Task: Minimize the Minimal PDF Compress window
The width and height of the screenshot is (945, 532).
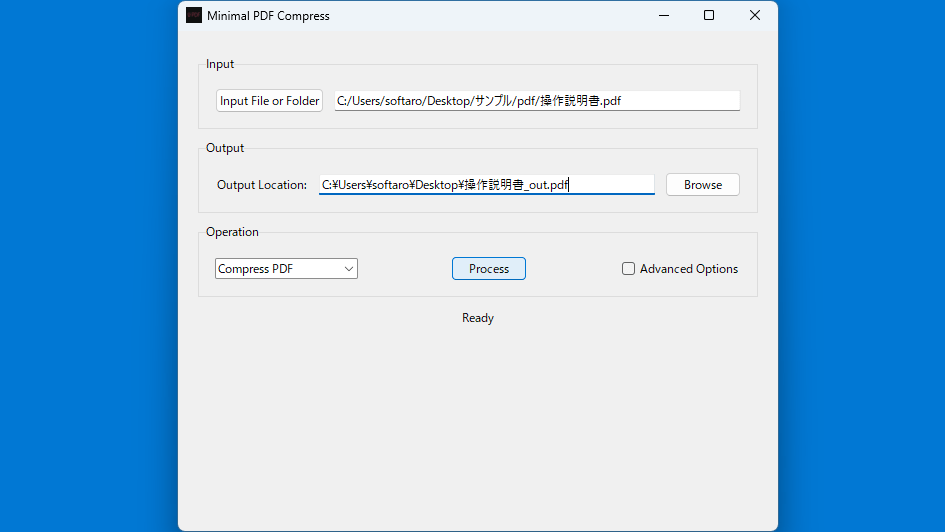Action: click(x=664, y=16)
